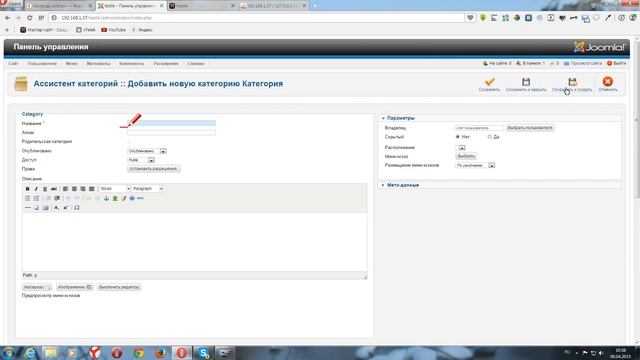
Task: Open the Paragraph format dropdown
Action: click(147, 189)
